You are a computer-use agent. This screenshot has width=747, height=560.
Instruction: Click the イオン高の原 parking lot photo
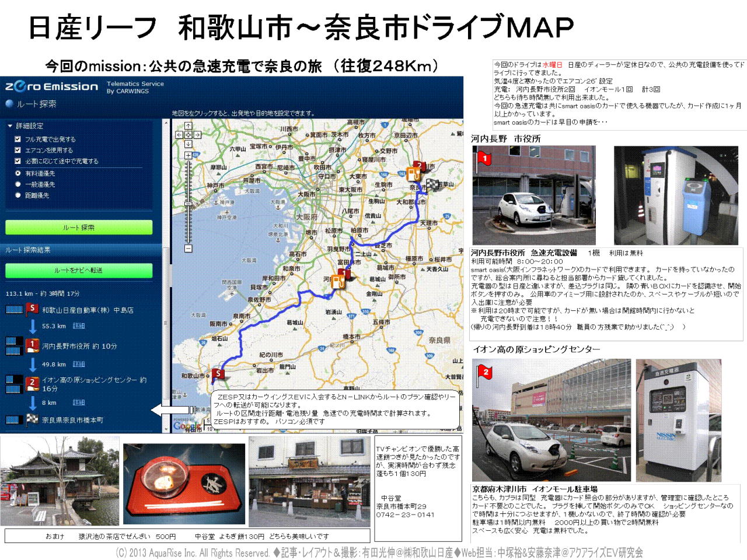(551, 420)
